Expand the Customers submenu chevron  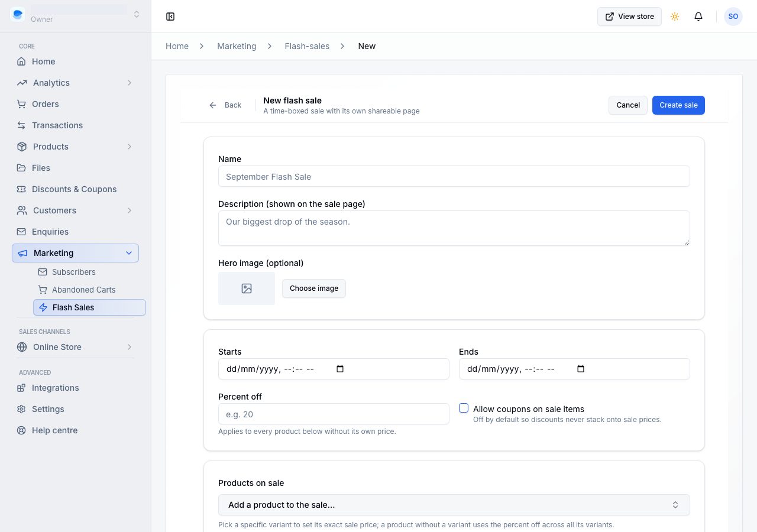(x=130, y=210)
